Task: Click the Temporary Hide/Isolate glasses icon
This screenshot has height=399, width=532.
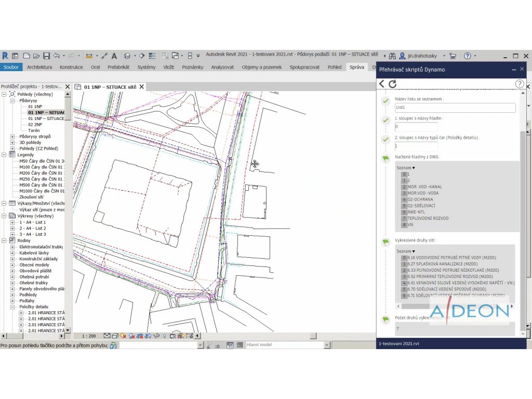Action: click(x=156, y=336)
